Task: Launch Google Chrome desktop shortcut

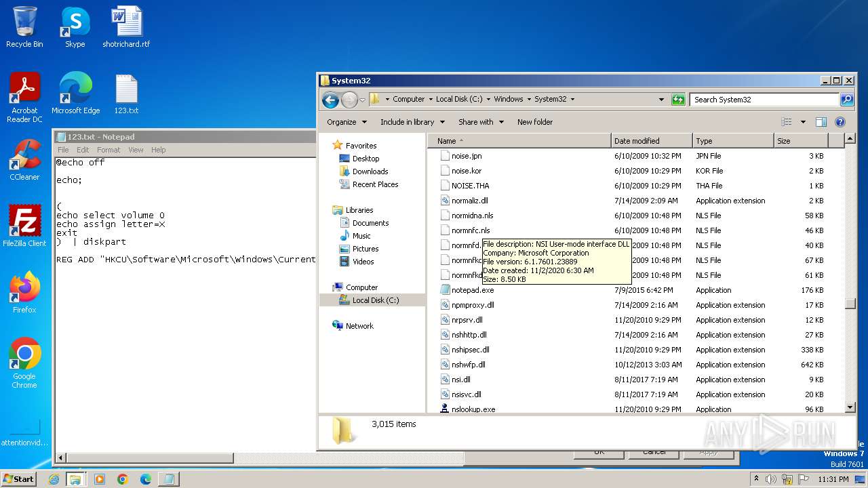Action: [x=24, y=363]
